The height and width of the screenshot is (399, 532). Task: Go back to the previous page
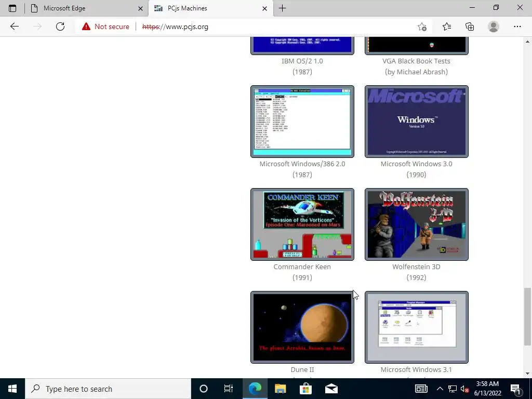(x=14, y=26)
